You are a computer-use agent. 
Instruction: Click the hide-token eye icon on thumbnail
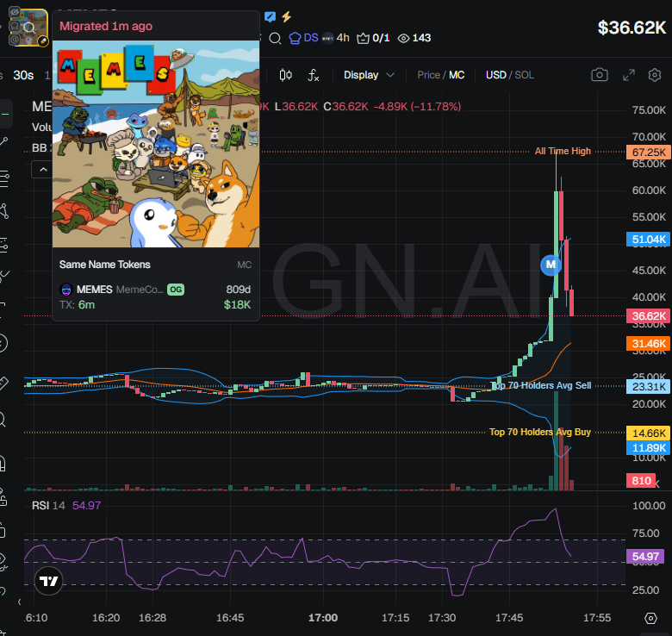point(14,12)
